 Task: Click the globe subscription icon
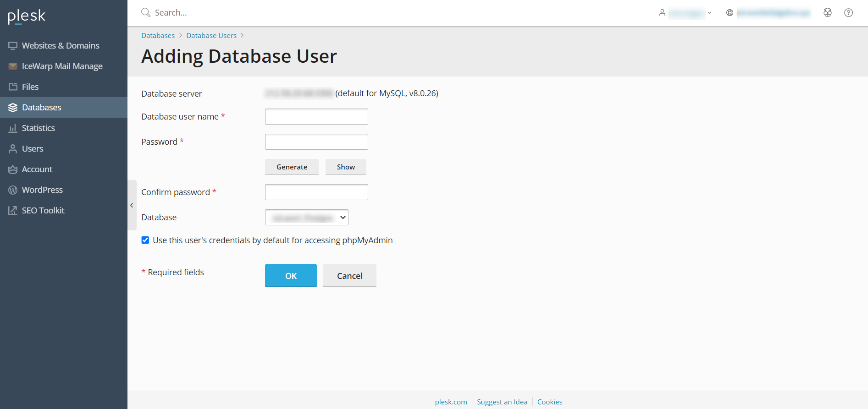tap(730, 13)
